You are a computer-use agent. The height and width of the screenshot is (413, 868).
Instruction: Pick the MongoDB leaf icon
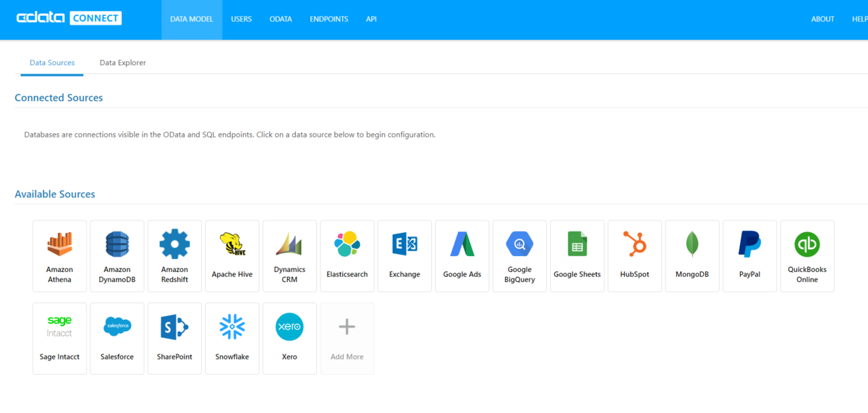click(692, 244)
